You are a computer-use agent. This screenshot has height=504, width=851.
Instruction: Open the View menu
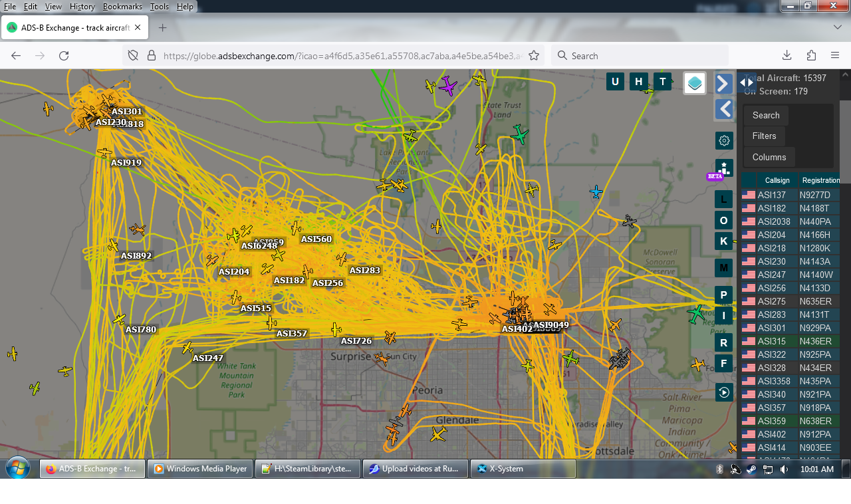coord(53,7)
